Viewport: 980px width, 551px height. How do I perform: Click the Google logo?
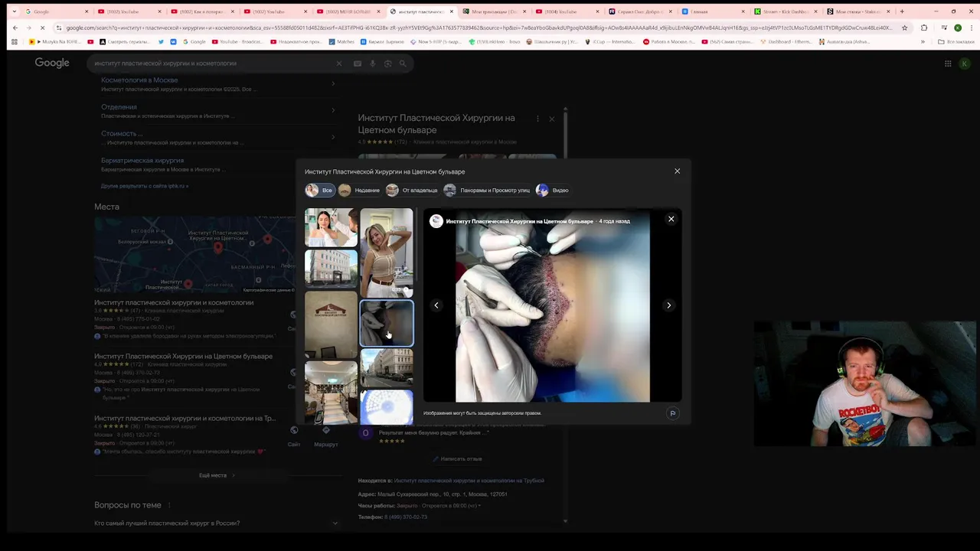click(x=52, y=63)
